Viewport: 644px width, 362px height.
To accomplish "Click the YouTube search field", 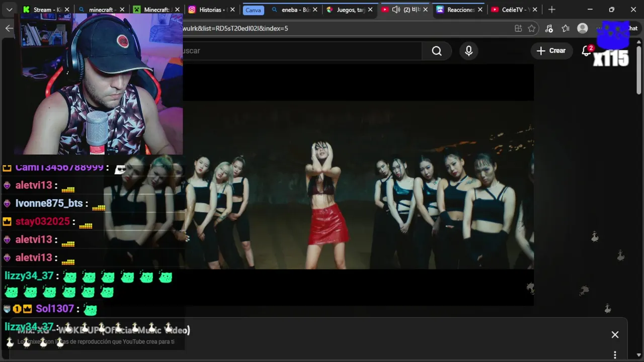I will pyautogui.click(x=302, y=51).
